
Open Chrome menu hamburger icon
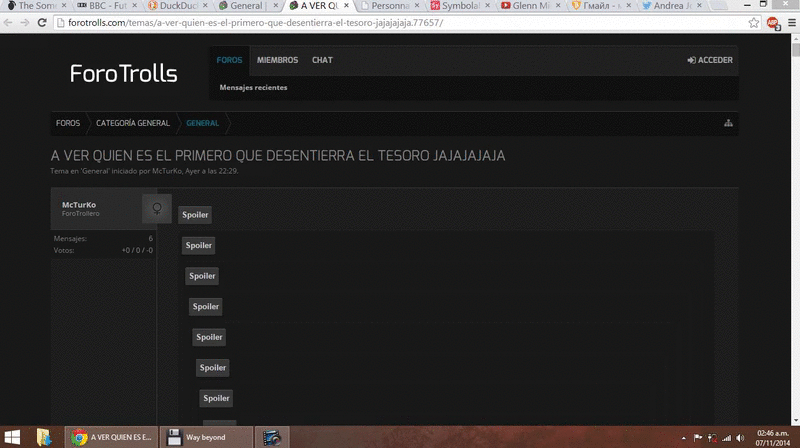tap(792, 22)
